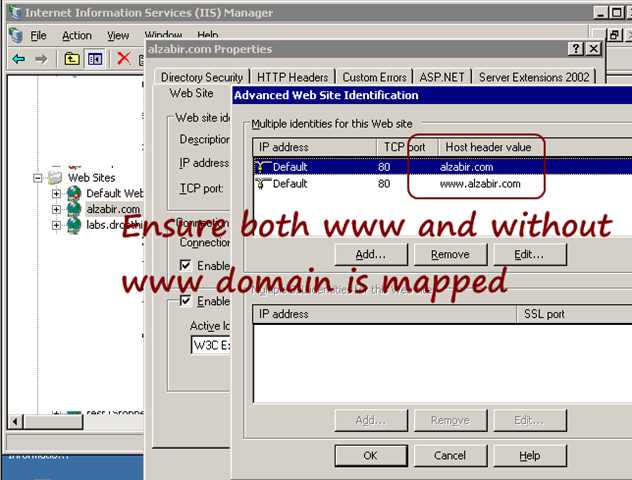Click the icon on the www.alzabir.com identity row

263,183
